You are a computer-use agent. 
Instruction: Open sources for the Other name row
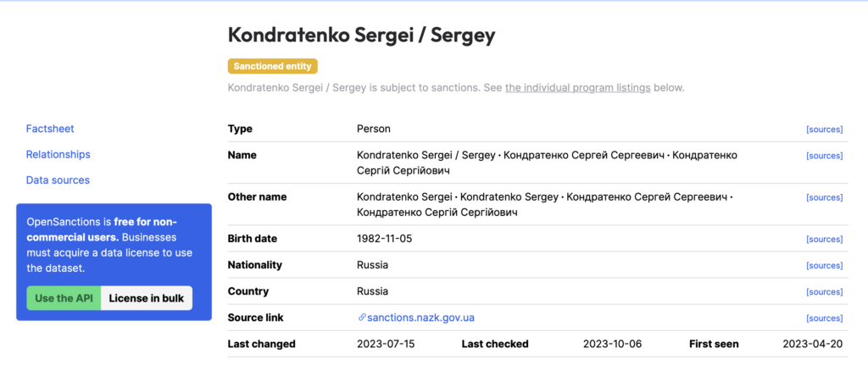(x=824, y=197)
